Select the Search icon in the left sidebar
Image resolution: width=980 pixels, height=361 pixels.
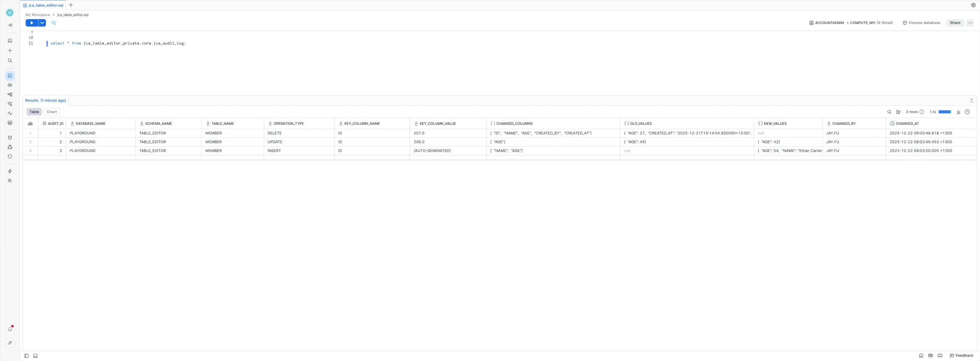click(10, 60)
